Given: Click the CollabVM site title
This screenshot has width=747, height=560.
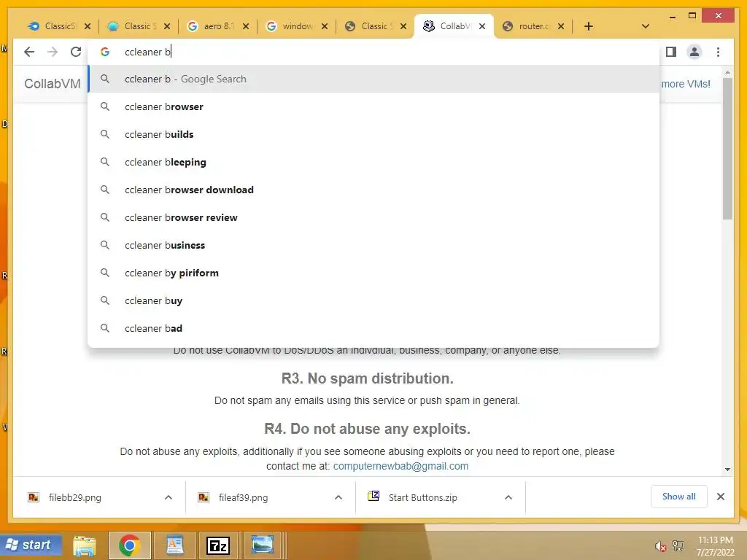Looking at the screenshot, I should tap(53, 84).
